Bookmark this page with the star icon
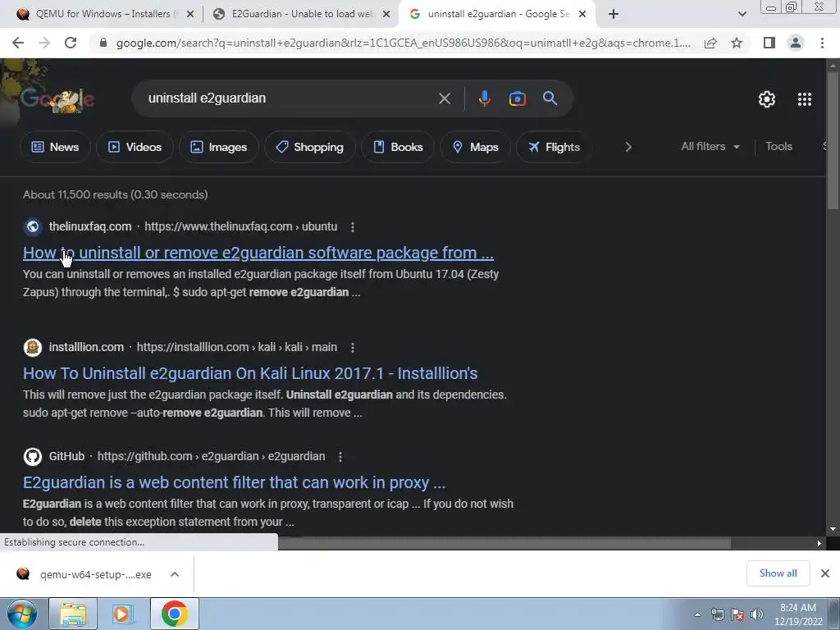Viewport: 840px width, 630px height. 737,43
